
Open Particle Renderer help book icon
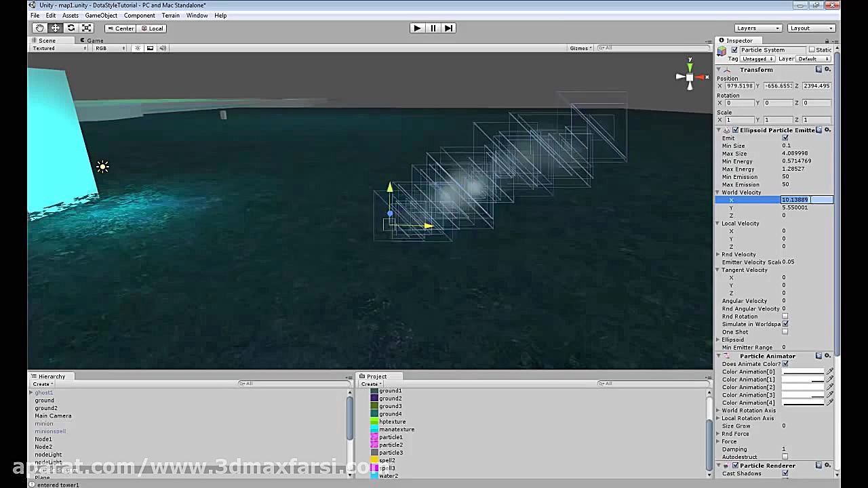818,466
